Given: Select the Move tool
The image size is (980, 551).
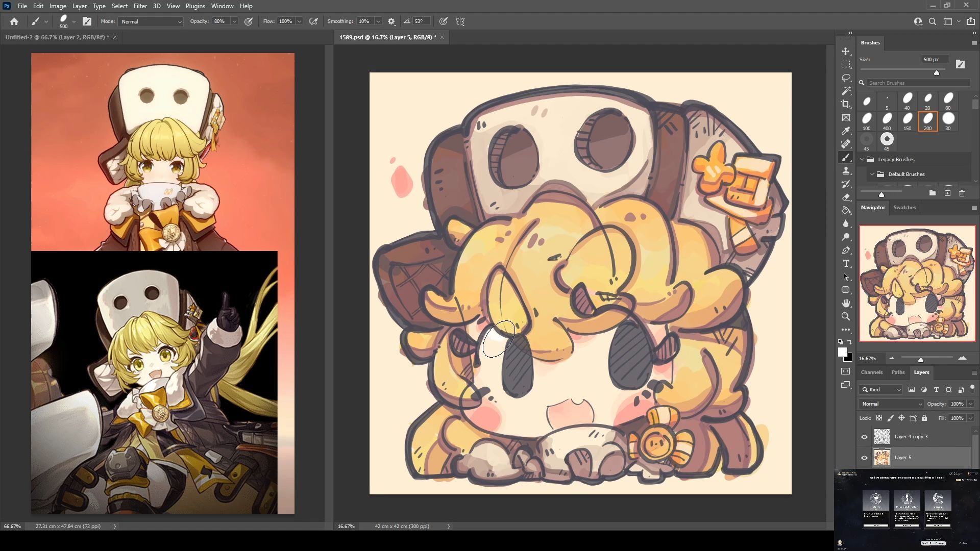Looking at the screenshot, I should [846, 51].
